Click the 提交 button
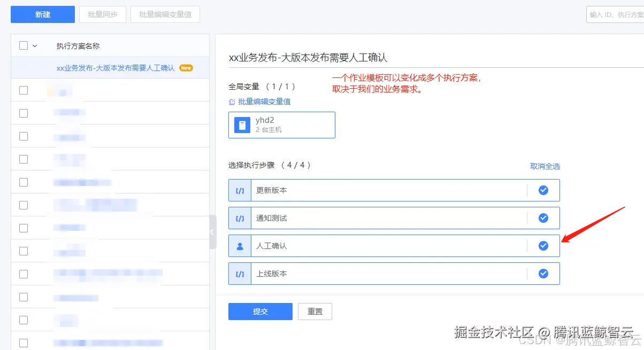644x350 pixels. (x=260, y=312)
